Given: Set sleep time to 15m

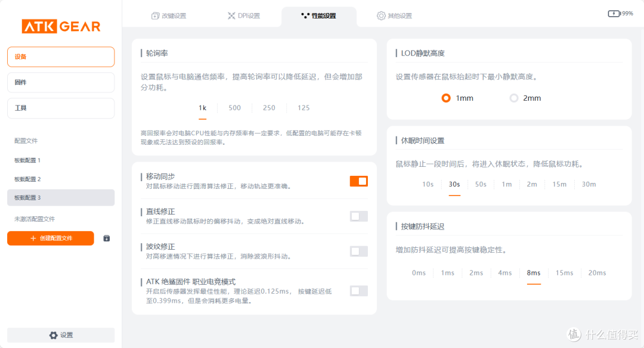Looking at the screenshot, I should [x=559, y=184].
